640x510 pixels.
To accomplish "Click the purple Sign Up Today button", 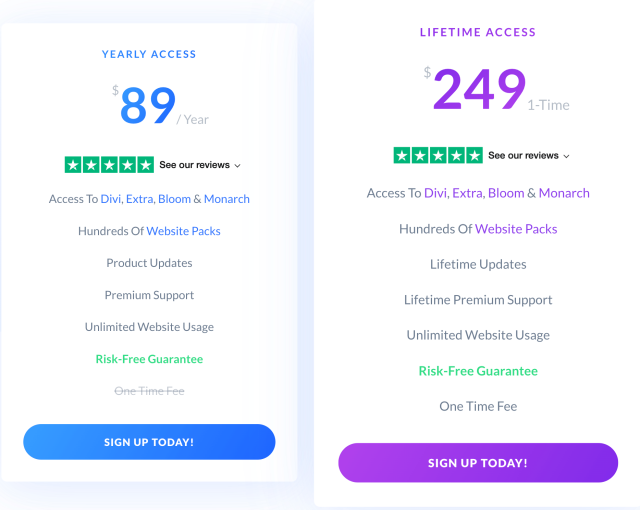I will click(x=478, y=463).
